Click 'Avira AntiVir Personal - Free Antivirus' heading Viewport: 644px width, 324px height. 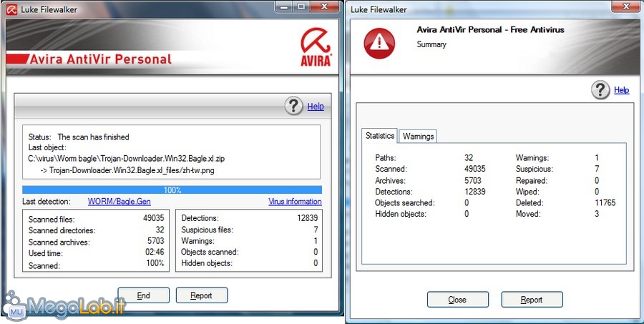[x=490, y=30]
